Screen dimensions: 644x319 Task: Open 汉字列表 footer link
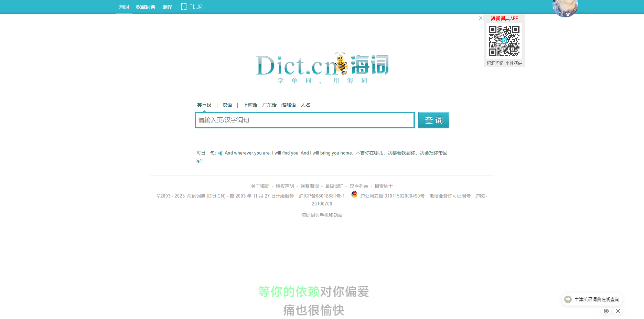(x=359, y=186)
